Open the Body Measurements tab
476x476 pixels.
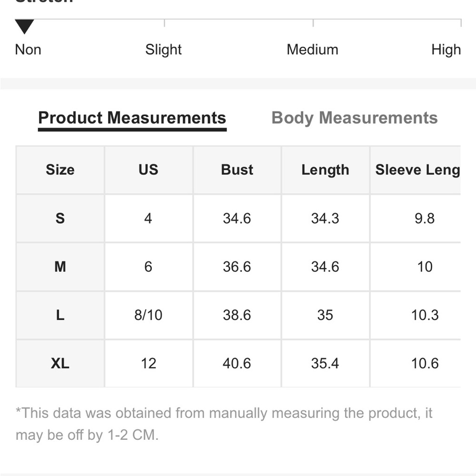pos(354,118)
